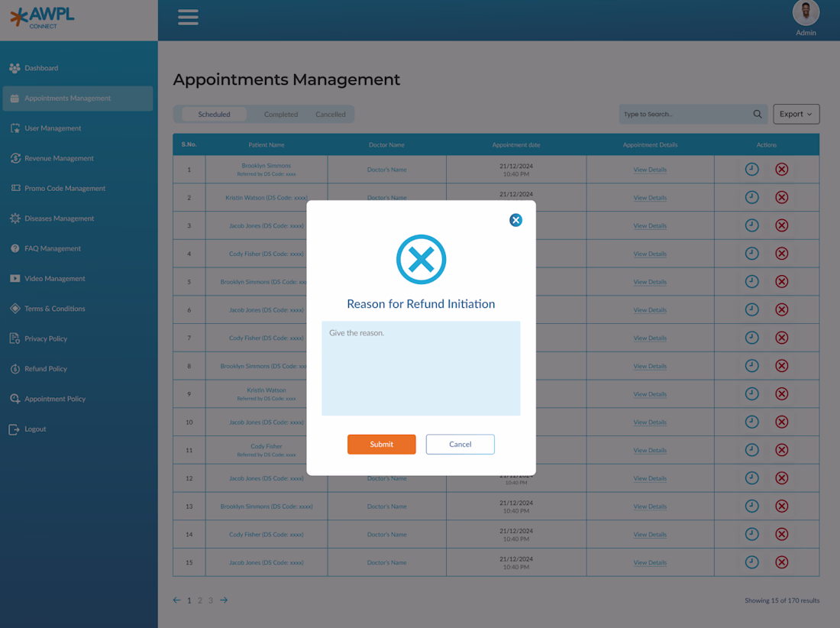Click 'Brooklyn Simmons (DS Code: xxxx)' in row 13
The width and height of the screenshot is (840, 628).
click(x=267, y=507)
